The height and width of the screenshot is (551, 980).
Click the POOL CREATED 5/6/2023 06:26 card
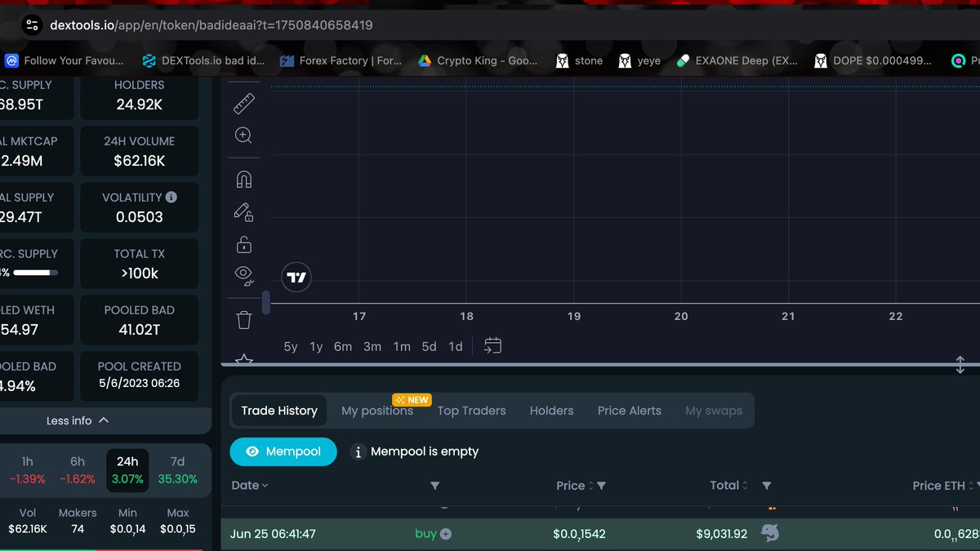pyautogui.click(x=140, y=376)
